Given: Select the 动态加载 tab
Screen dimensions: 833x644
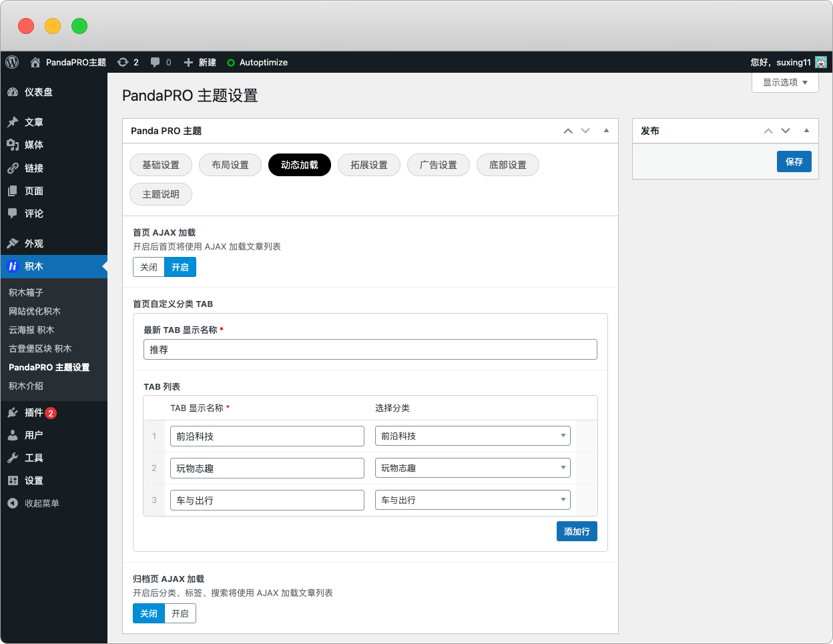Looking at the screenshot, I should click(300, 165).
